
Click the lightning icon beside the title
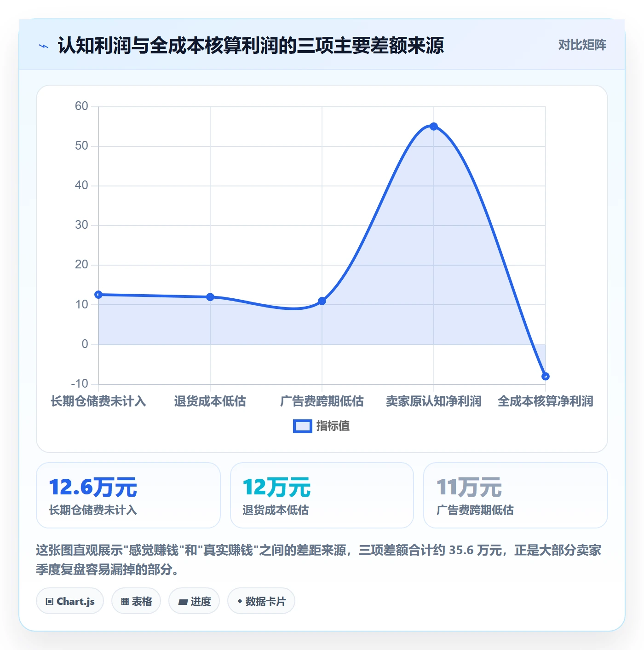pos(44,46)
